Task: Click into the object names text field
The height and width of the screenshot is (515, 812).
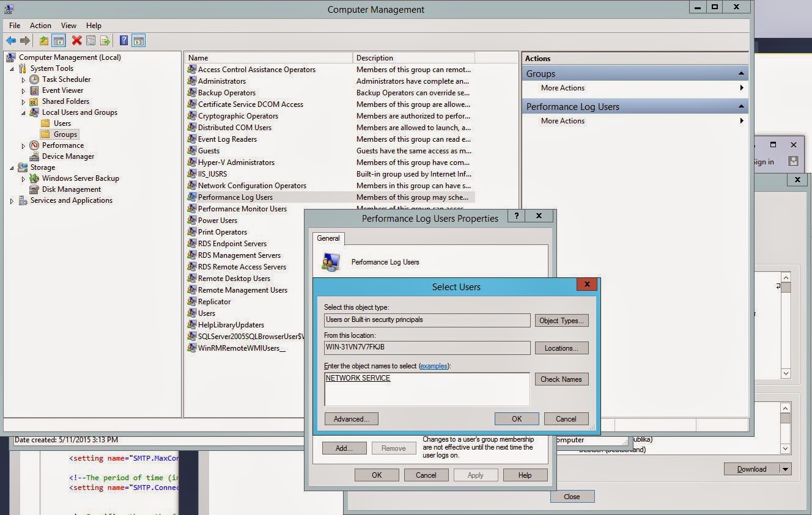Action: tap(427, 389)
